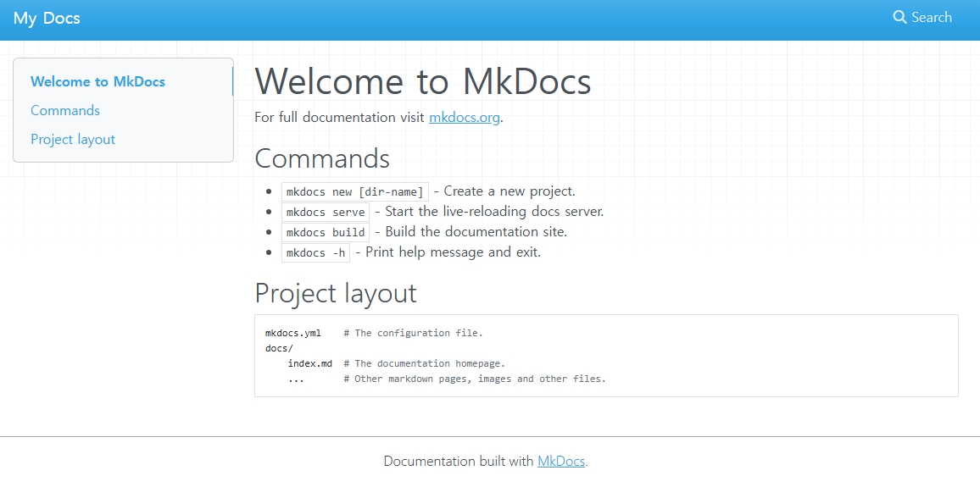
Task: Click the Welcome to MkDocs main heading
Action: tap(423, 81)
